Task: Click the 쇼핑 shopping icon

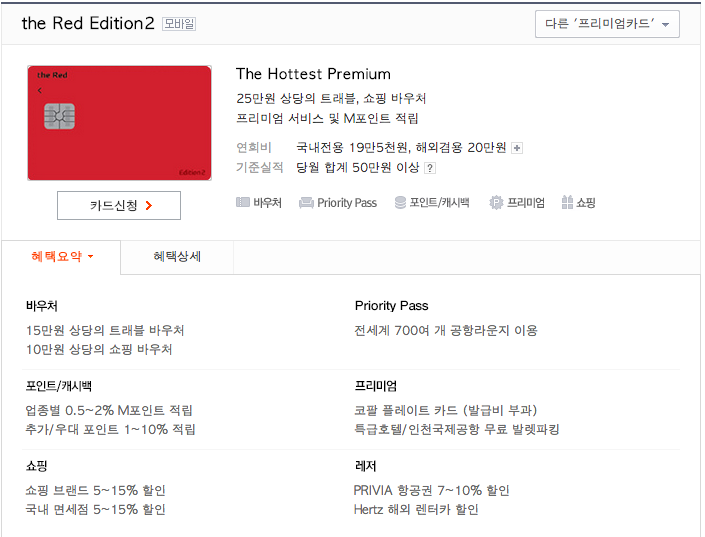Action: pos(567,202)
